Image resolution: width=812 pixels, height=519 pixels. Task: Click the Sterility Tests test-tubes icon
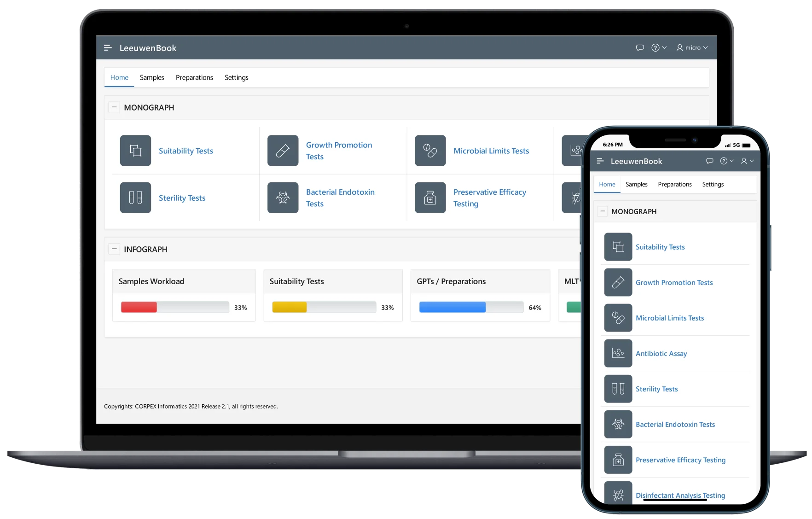[135, 198]
